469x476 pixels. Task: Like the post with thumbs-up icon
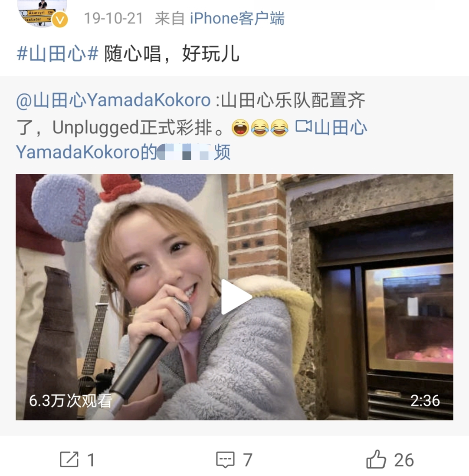(x=376, y=459)
